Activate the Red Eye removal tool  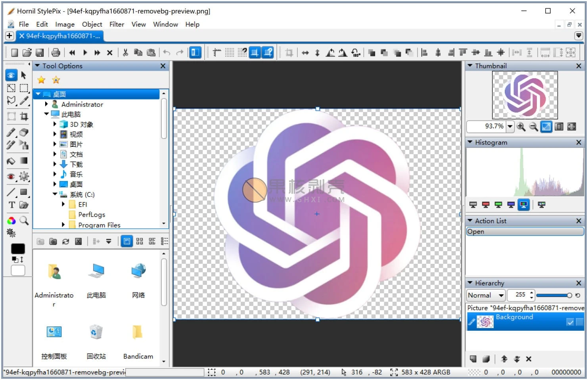point(11,176)
